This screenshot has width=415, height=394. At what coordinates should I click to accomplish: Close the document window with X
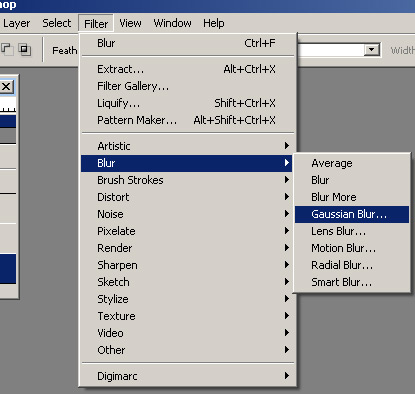[6, 87]
